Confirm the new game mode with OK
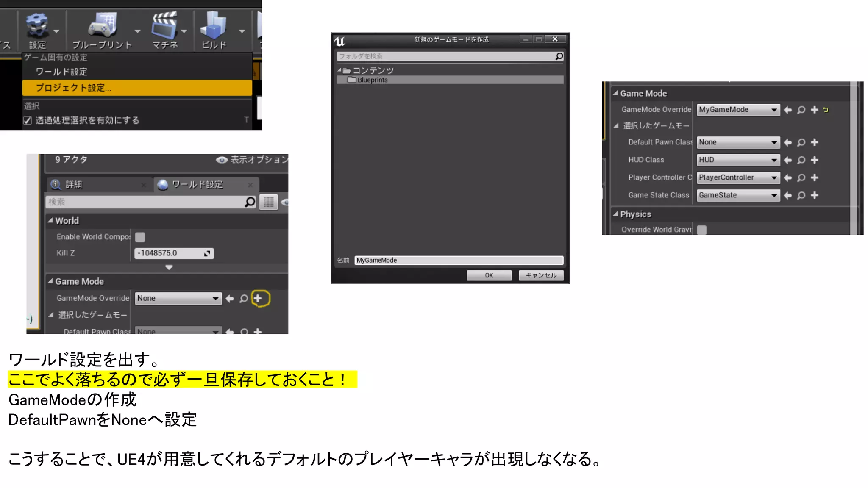 point(489,275)
